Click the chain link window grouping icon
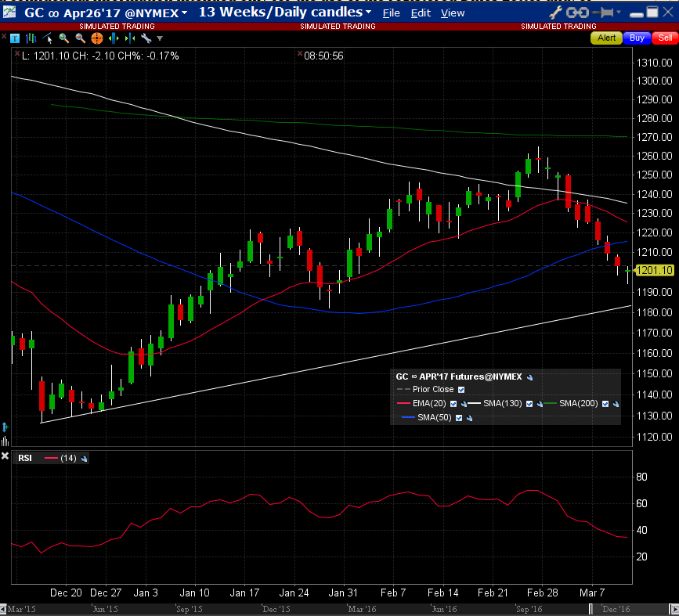Viewport: 679px width, 616px height. point(577,13)
